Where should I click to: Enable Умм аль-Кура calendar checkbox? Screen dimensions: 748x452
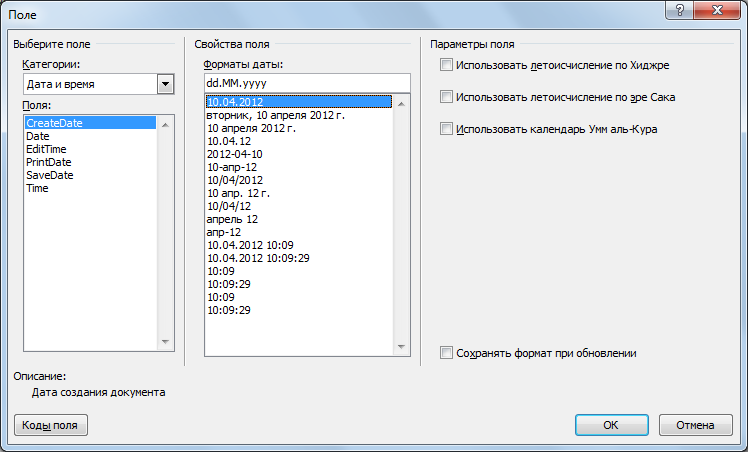[446, 129]
